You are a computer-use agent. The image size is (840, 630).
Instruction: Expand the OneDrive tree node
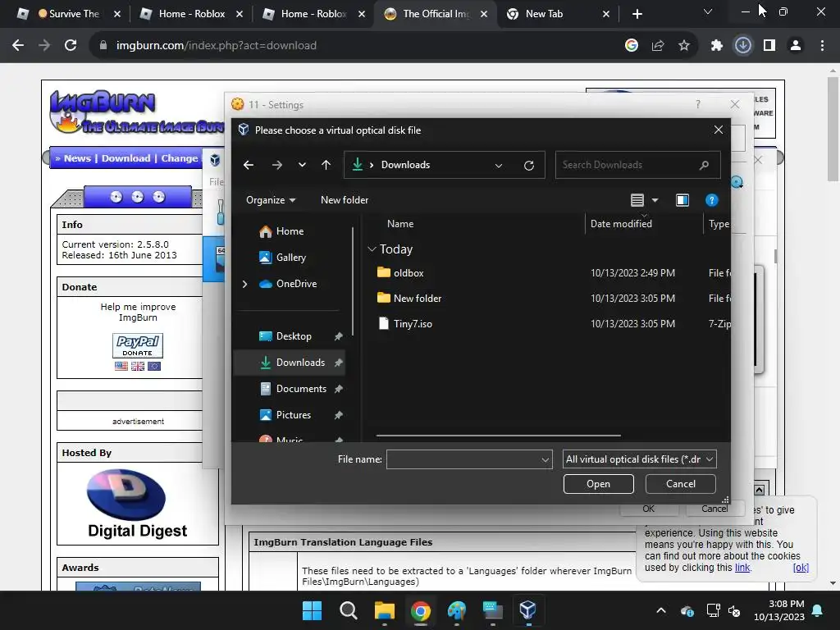[x=244, y=284]
